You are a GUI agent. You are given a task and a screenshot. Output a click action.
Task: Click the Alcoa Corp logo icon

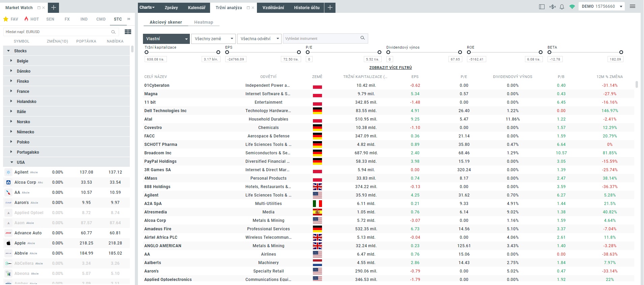(8, 182)
